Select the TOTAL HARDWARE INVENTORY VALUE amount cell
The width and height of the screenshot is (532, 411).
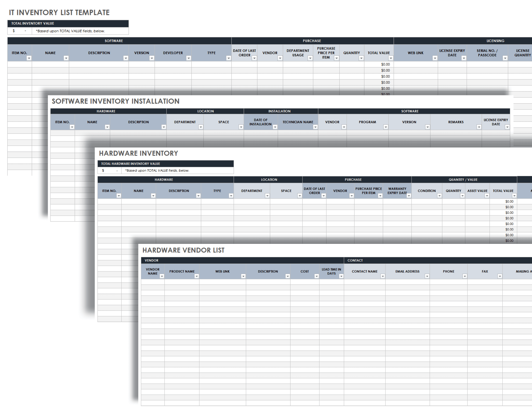click(x=110, y=170)
